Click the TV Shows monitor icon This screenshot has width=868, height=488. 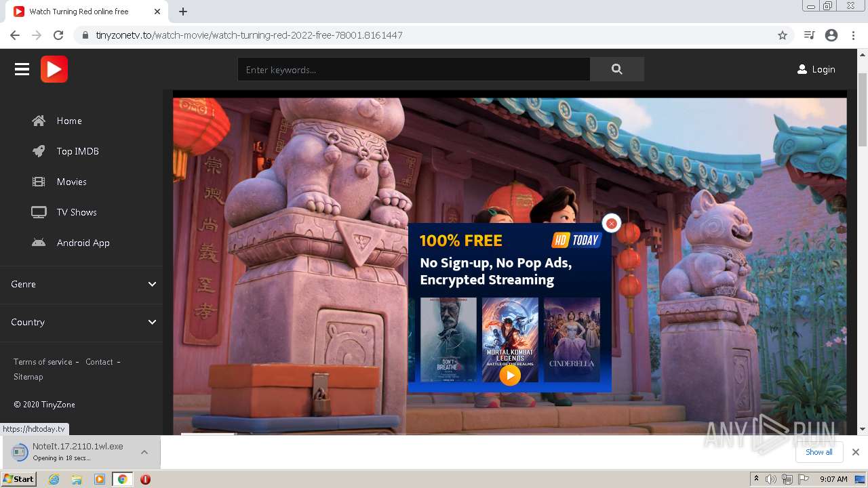(x=39, y=212)
